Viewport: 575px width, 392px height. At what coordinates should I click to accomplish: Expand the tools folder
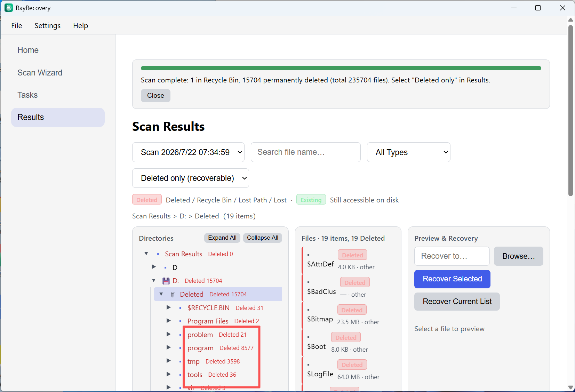(168, 374)
